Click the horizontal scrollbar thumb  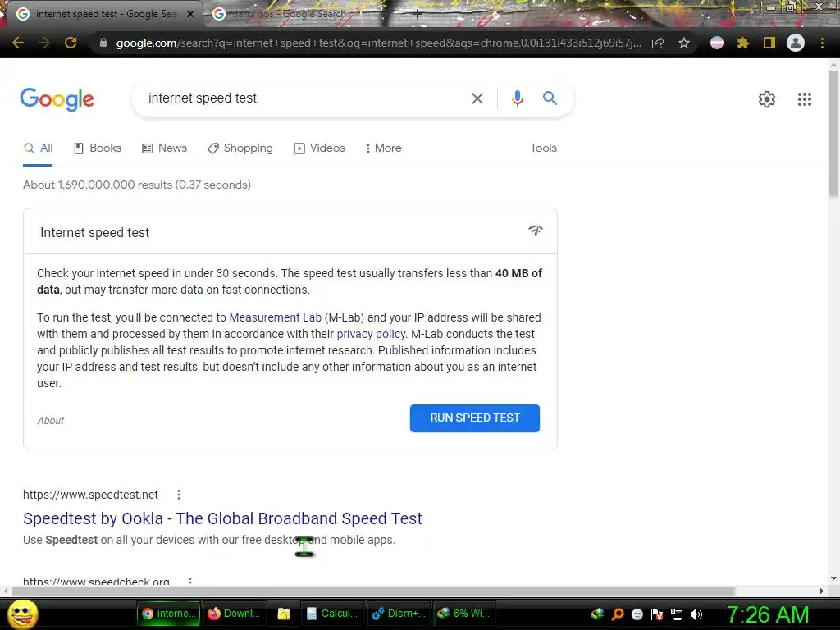373,591
